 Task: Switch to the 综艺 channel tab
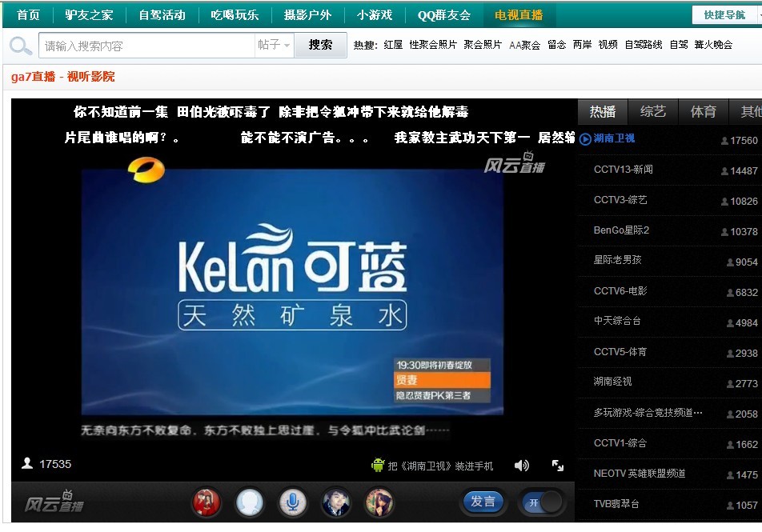653,112
